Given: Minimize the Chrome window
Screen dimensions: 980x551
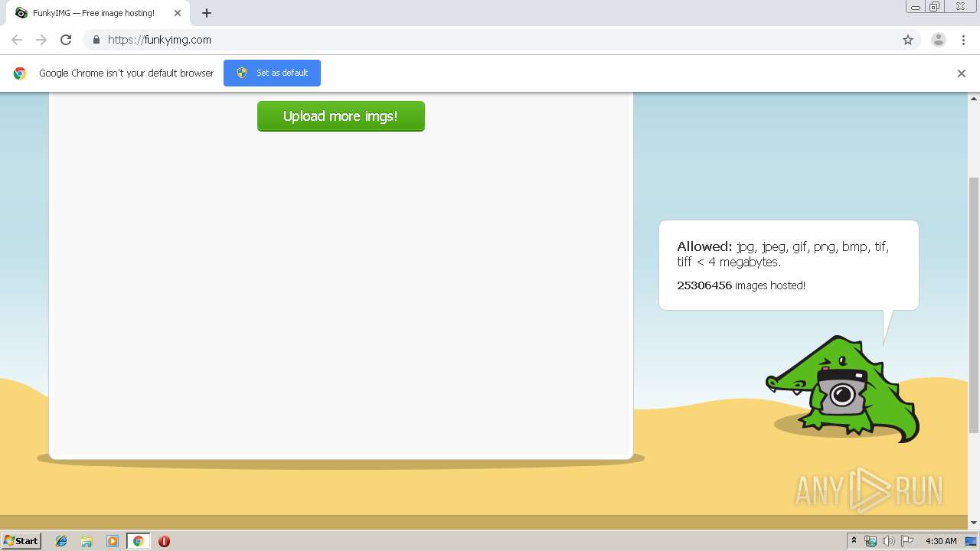Looking at the screenshot, I should pyautogui.click(x=916, y=7).
